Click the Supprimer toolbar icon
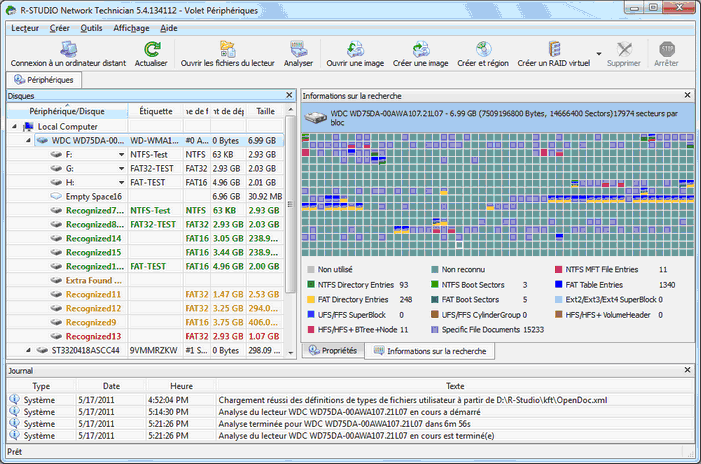Image resolution: width=701 pixels, height=464 pixels. (x=624, y=50)
